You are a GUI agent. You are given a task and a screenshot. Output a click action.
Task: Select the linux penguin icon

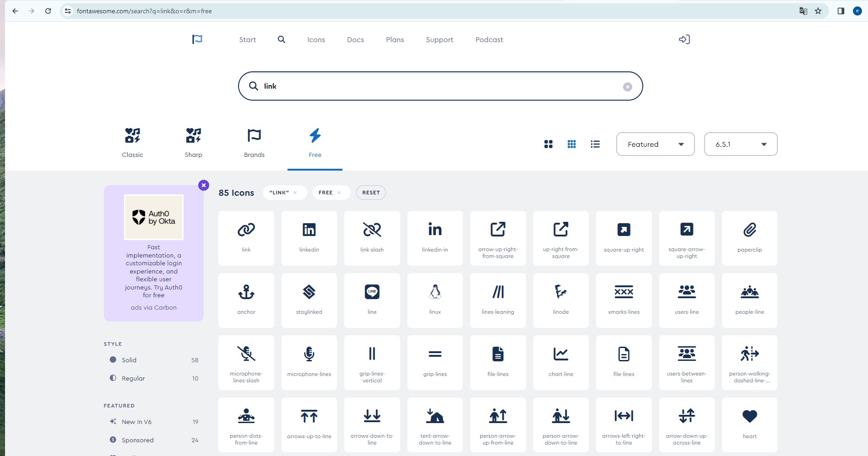click(x=435, y=300)
